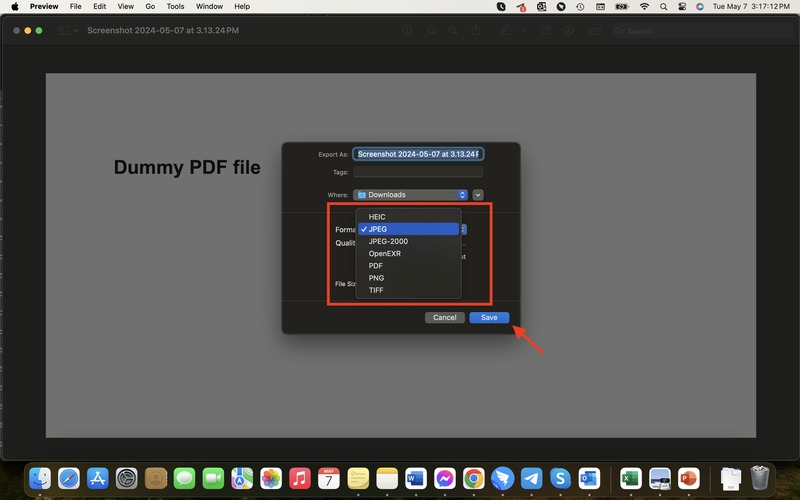Viewport: 800px width, 500px height.
Task: Open Time Machine menu bar icon
Action: click(580, 7)
